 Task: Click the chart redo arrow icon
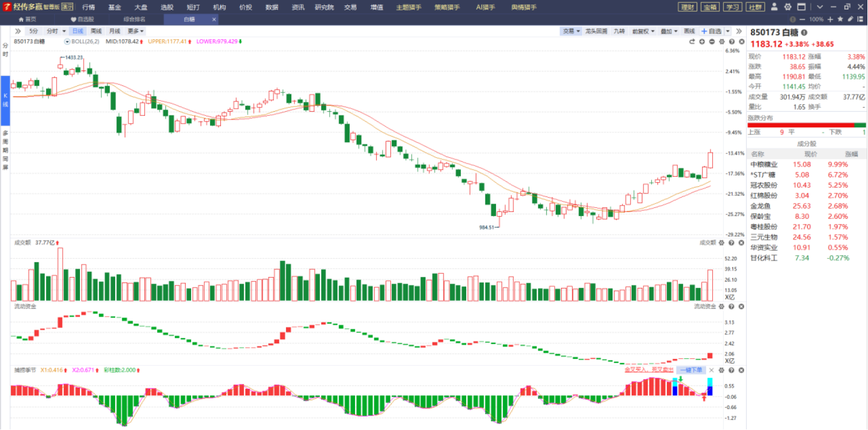pyautogui.click(x=692, y=42)
